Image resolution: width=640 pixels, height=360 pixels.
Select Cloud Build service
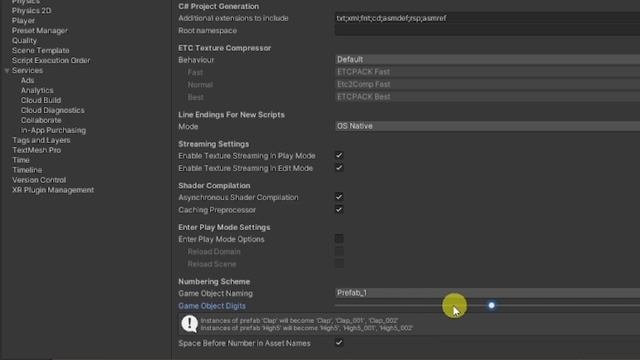[41, 100]
